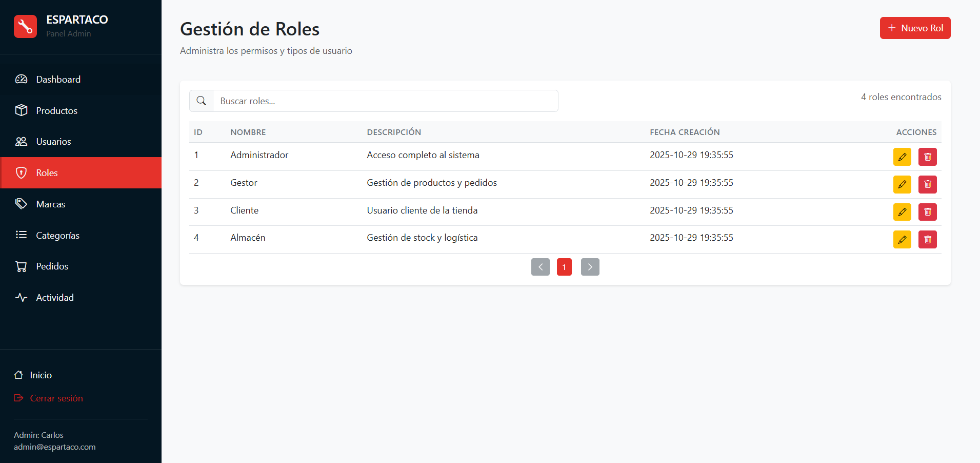Edit the Cliente role with pencil icon
Image resolution: width=980 pixels, height=463 pixels.
click(902, 212)
